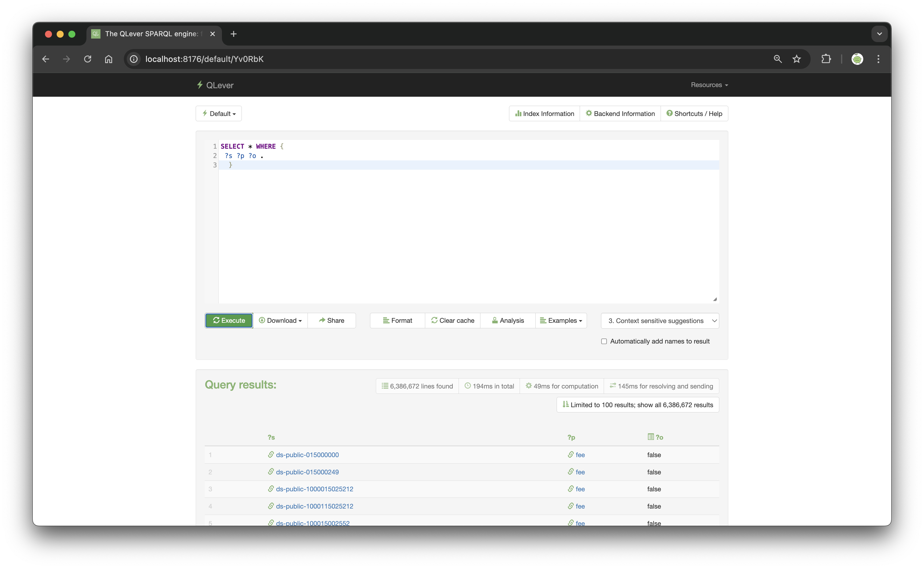
Task: Open Context sensitive suggestions combo box
Action: point(659,321)
